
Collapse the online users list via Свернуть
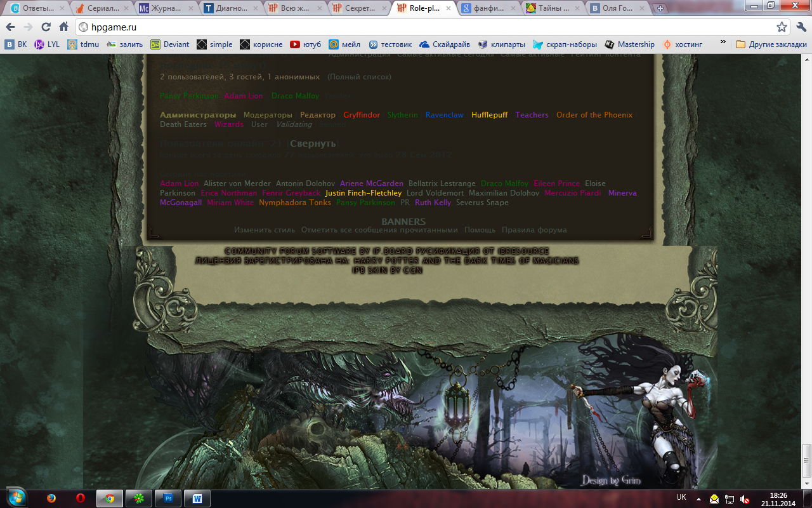pos(313,144)
